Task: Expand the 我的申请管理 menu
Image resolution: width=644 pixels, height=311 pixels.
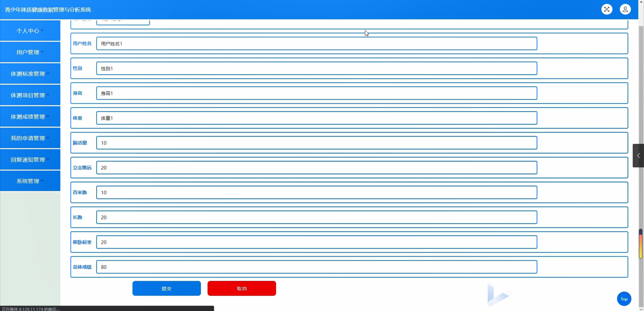Action: (30, 138)
